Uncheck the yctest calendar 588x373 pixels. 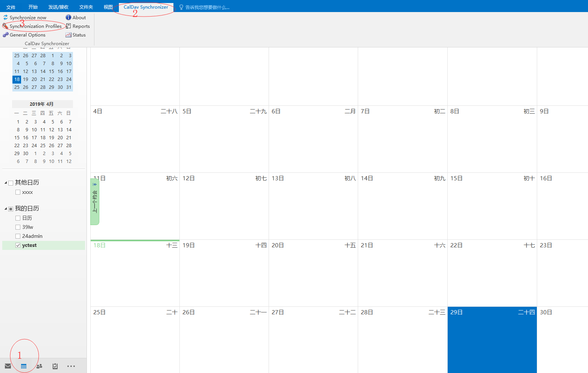(18, 245)
